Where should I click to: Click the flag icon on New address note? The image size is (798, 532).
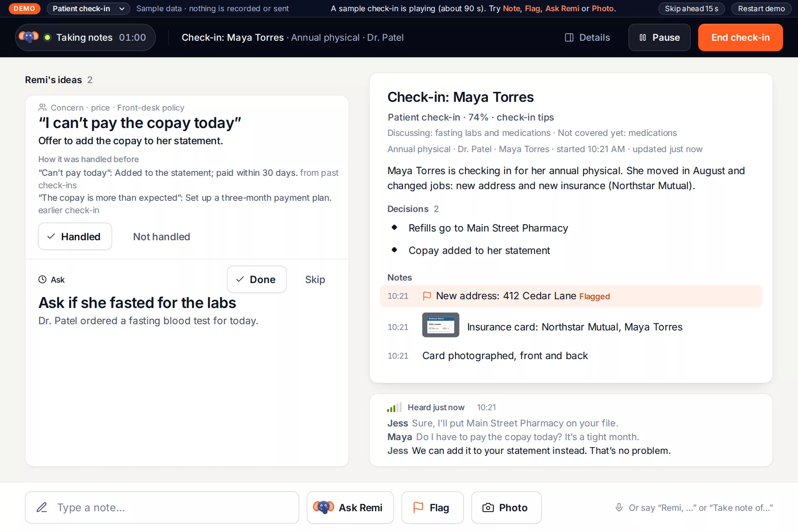point(426,296)
